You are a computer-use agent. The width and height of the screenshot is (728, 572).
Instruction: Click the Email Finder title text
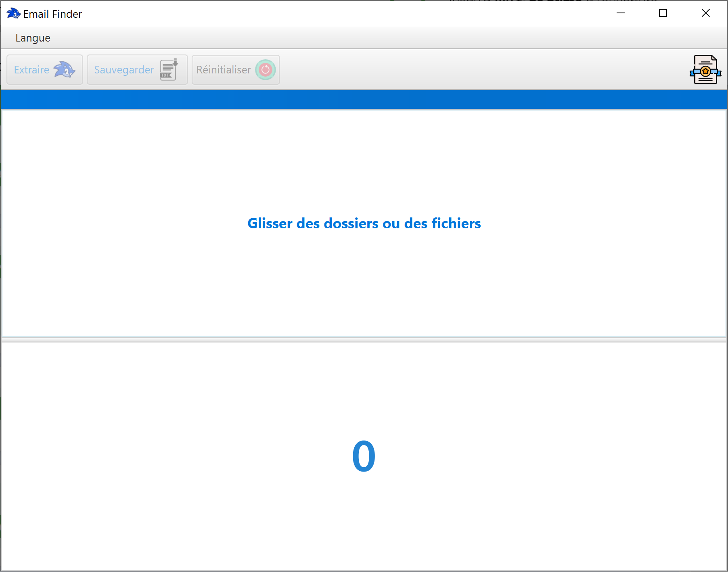point(52,13)
